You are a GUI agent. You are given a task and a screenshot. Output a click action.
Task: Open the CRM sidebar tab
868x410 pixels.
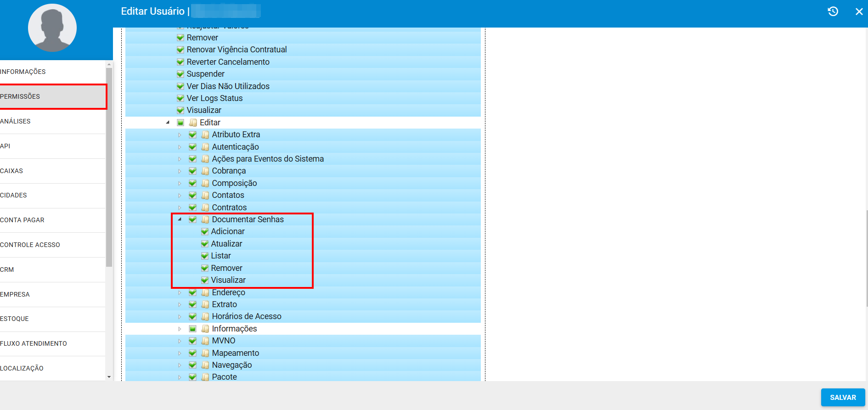click(52, 270)
